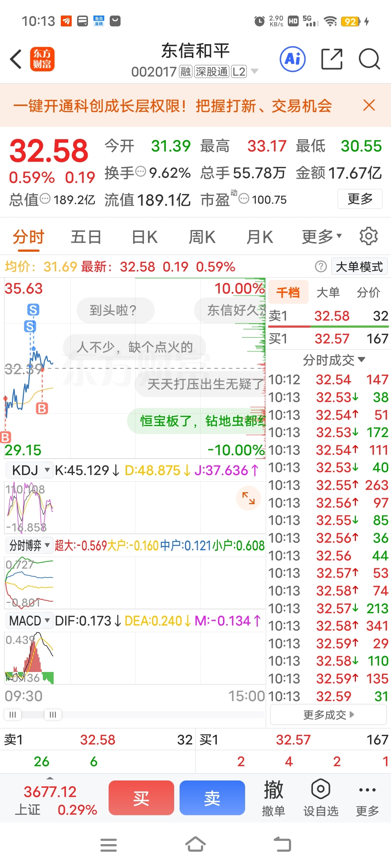Tap the green 恒宝板了 comment bubble
391x868 pixels.
tap(196, 421)
